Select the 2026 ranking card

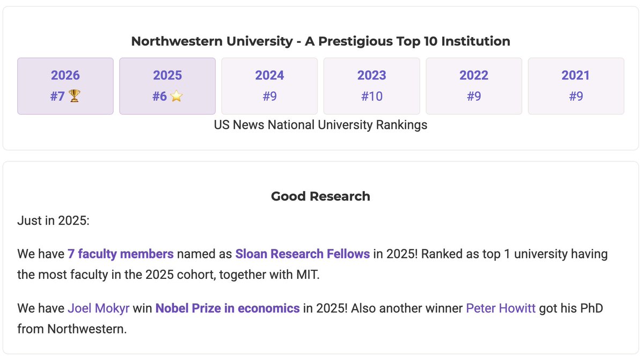coord(65,86)
